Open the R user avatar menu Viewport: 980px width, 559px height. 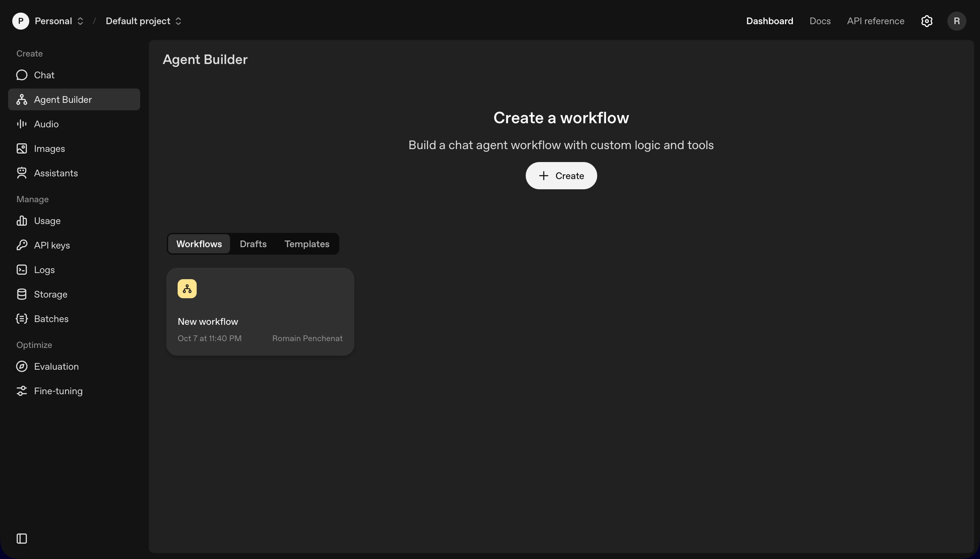[x=957, y=21]
